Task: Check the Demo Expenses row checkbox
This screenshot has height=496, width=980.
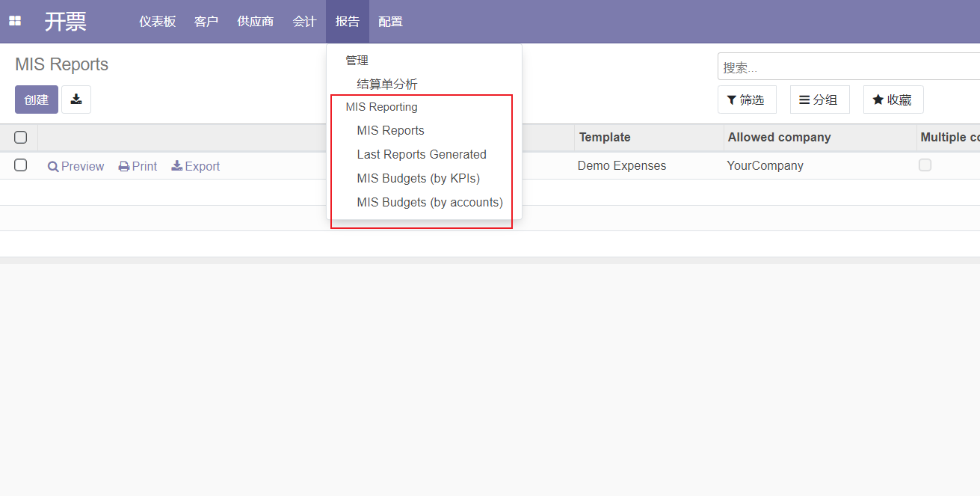Action: click(x=21, y=165)
